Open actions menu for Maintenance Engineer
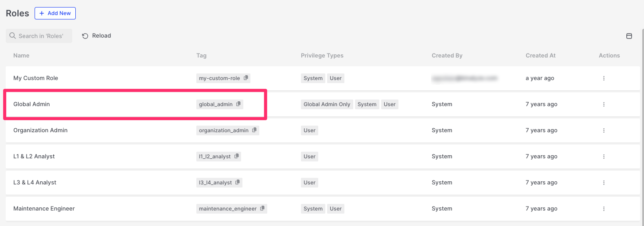Image resolution: width=644 pixels, height=226 pixels. tap(604, 209)
